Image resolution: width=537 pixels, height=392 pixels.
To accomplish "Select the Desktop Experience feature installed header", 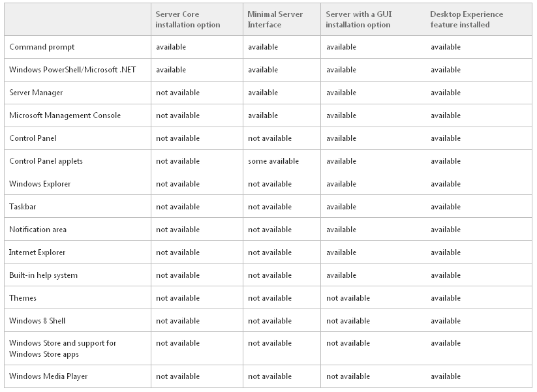I will coord(467,20).
